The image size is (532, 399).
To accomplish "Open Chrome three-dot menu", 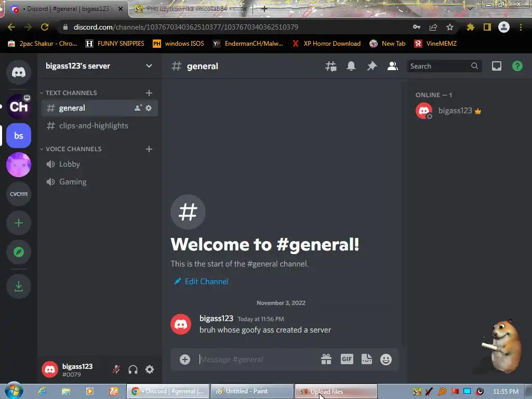I will (x=521, y=27).
